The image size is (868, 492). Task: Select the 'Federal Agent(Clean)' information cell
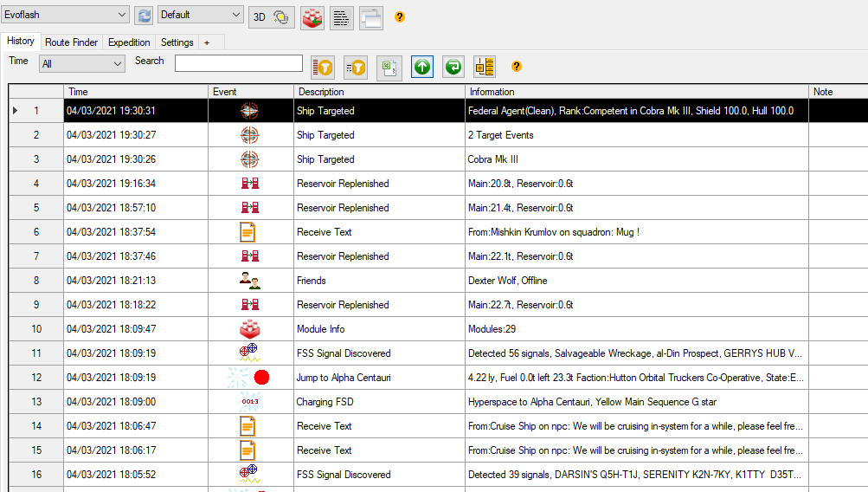click(x=637, y=111)
